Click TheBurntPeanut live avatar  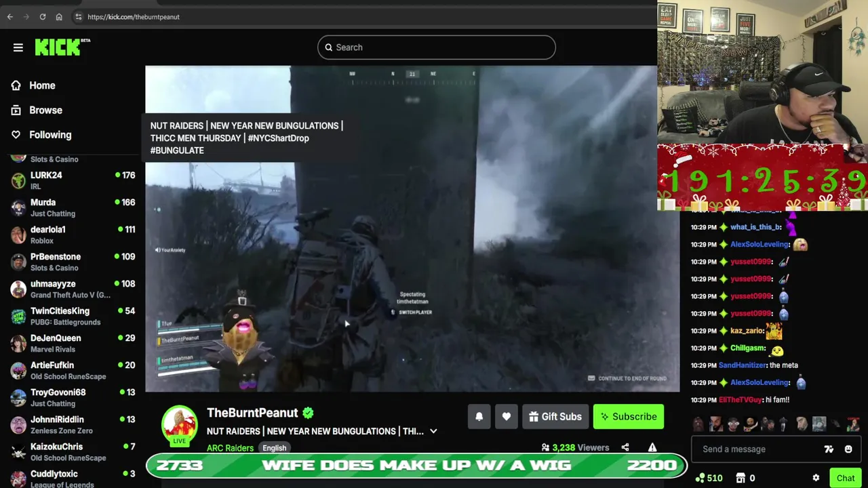click(179, 425)
